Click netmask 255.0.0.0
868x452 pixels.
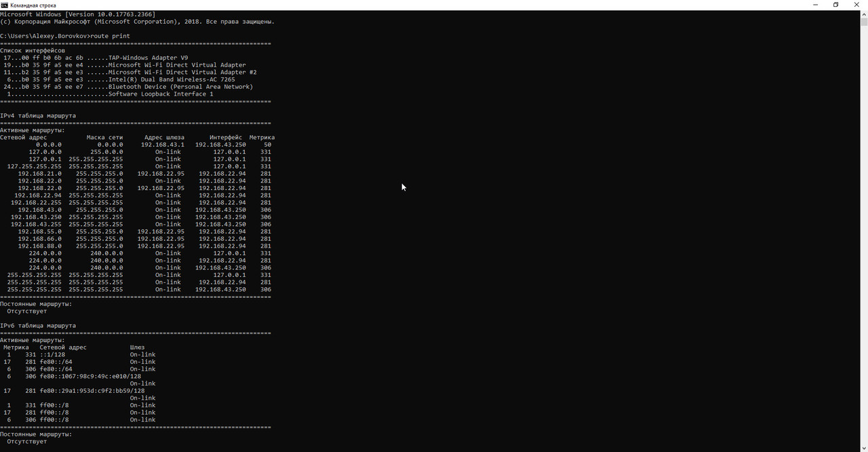[106, 152]
